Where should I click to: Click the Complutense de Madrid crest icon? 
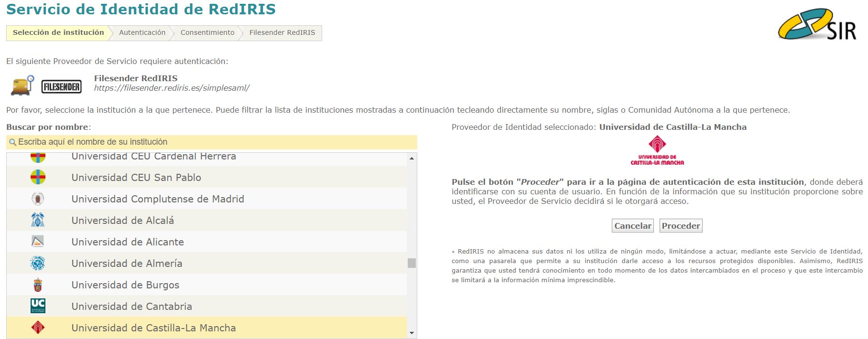[x=38, y=199]
